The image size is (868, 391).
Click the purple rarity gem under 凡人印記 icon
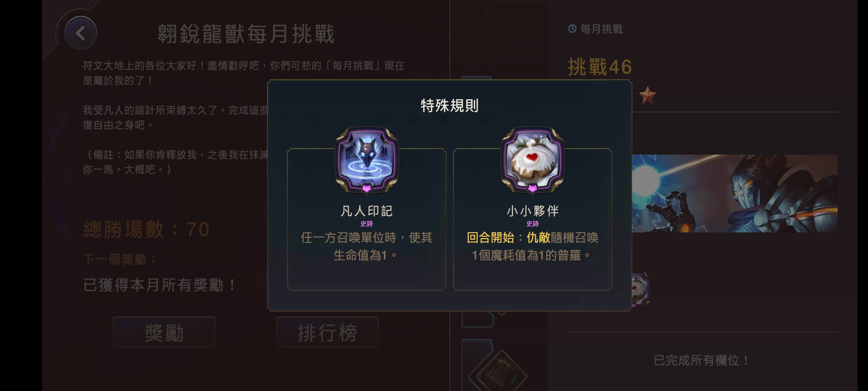366,188
